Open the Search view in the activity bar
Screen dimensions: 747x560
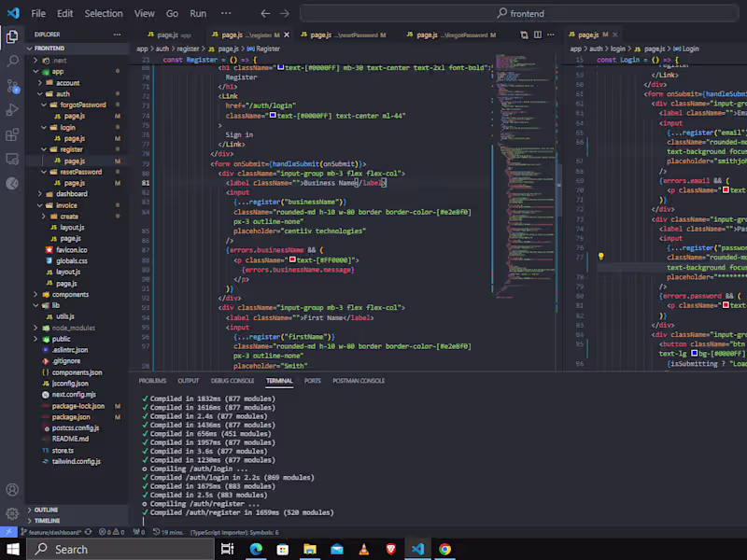(12, 59)
